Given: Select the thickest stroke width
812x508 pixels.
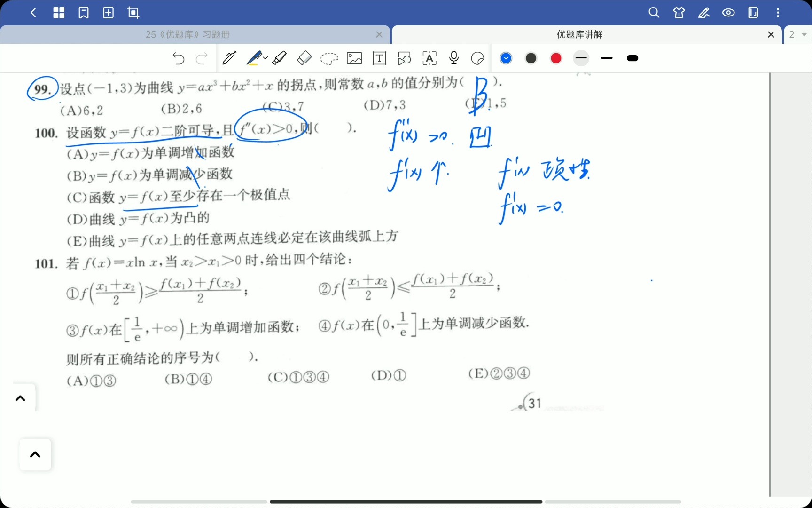Looking at the screenshot, I should (632, 58).
